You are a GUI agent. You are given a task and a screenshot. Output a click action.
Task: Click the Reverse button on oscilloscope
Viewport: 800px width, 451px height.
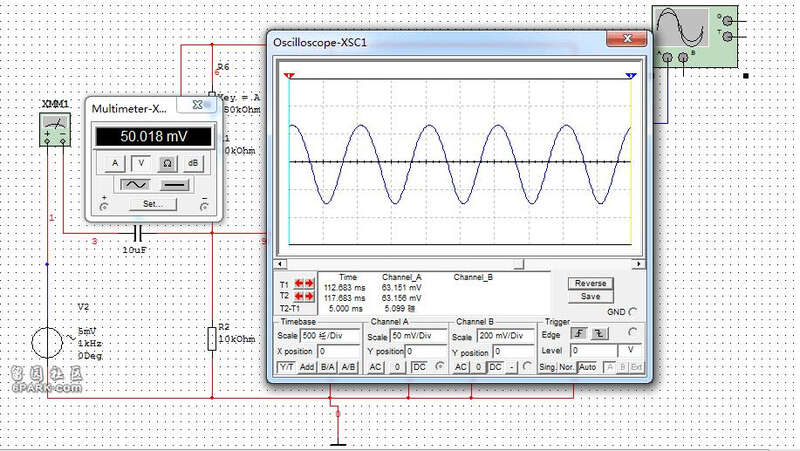(590, 283)
